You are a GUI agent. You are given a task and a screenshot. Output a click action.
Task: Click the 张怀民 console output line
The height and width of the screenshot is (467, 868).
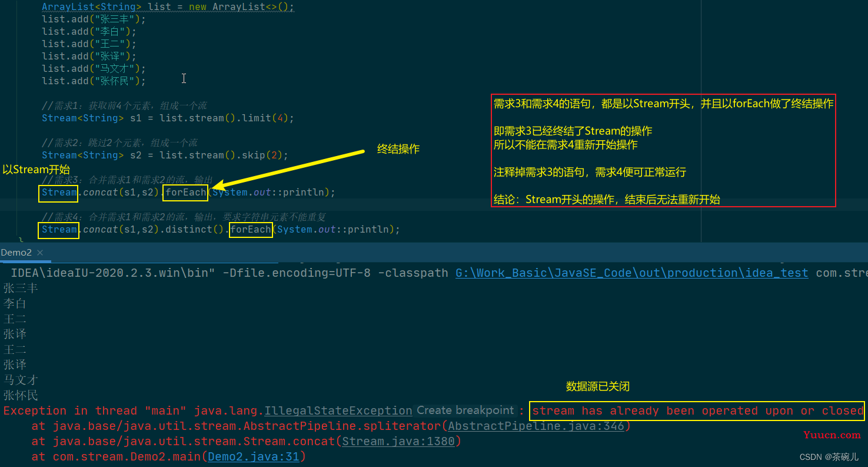coord(21,395)
